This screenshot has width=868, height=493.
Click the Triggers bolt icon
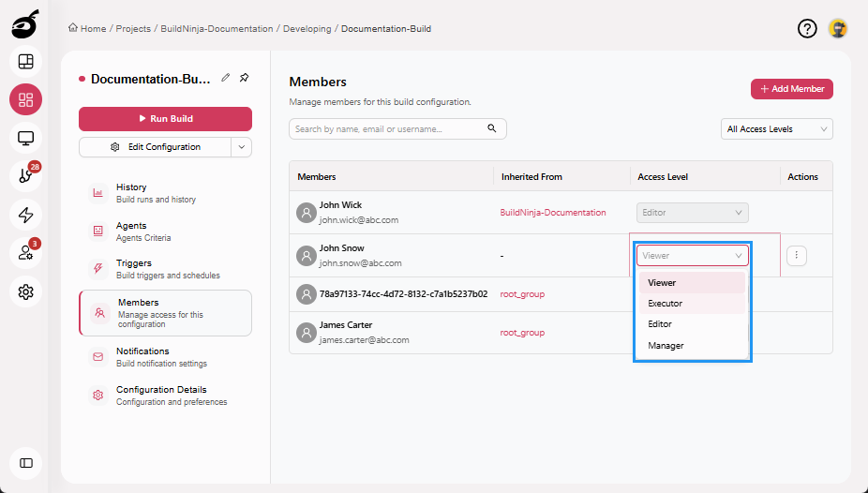tap(98, 268)
